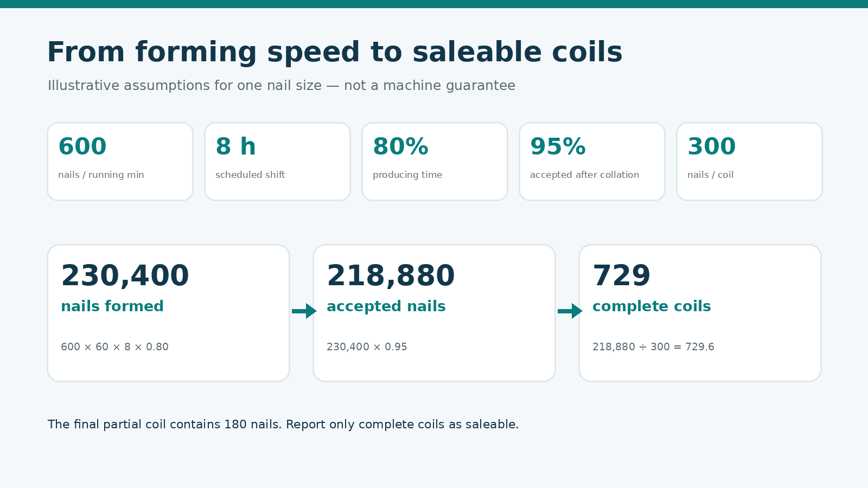
Task: Select the 'producing time' label
Action: coord(407,175)
